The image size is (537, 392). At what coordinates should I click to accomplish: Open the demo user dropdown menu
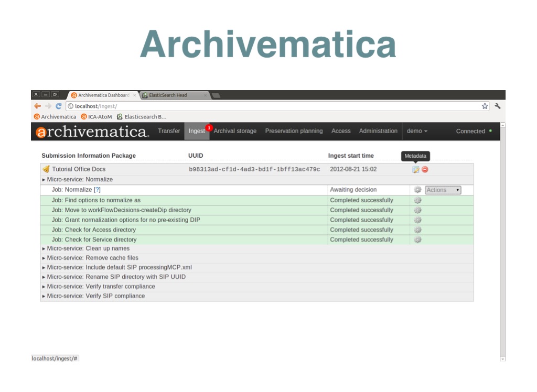tap(417, 131)
